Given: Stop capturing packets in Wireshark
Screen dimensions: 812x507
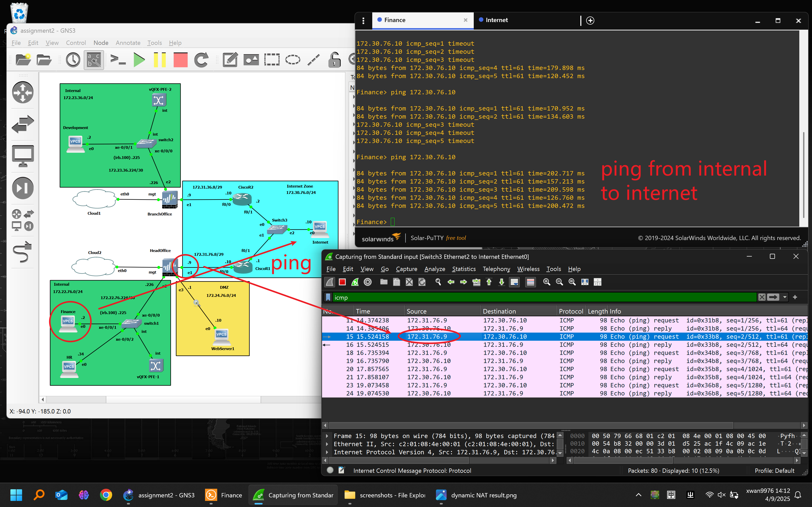Looking at the screenshot, I should [x=342, y=282].
